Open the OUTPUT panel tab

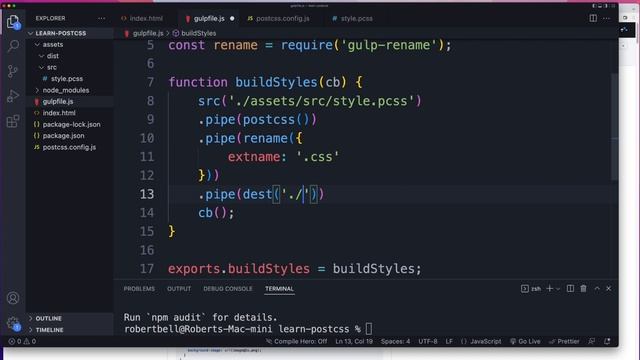179,289
